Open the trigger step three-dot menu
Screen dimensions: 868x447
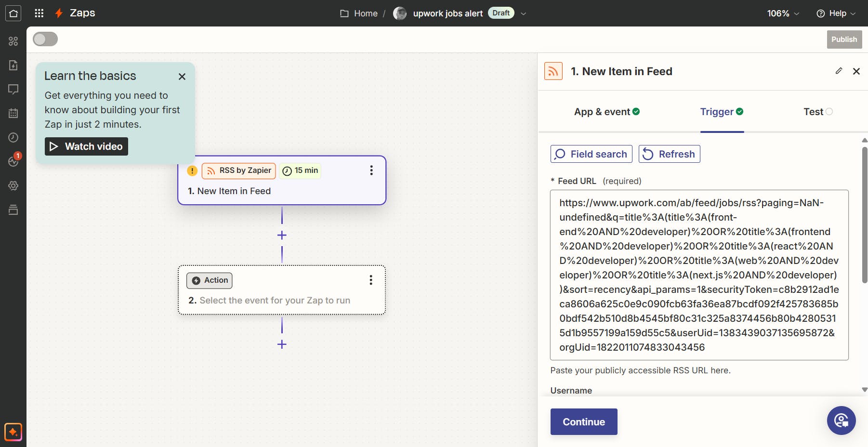[371, 171]
